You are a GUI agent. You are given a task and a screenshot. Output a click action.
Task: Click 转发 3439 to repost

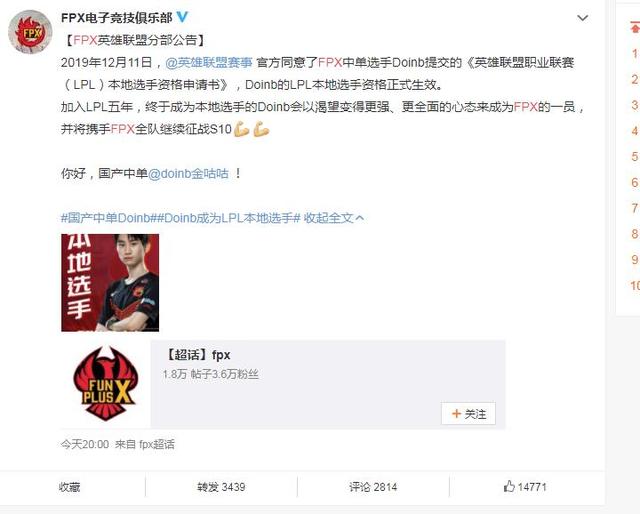221,487
